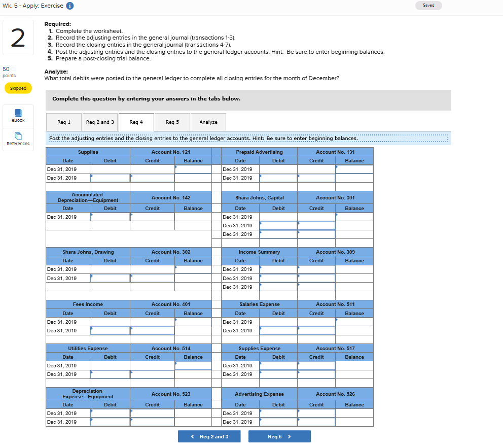
Task: Click the info icon beside Exercise title
Action: [x=69, y=6]
